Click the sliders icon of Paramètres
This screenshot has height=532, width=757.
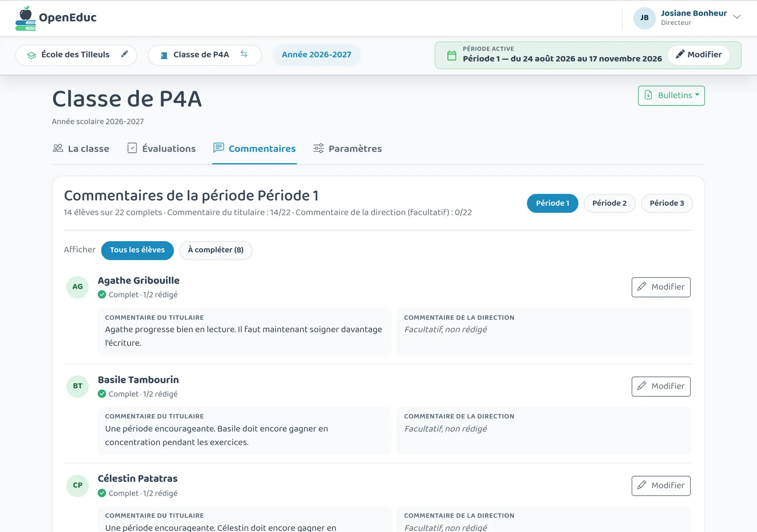(x=319, y=148)
